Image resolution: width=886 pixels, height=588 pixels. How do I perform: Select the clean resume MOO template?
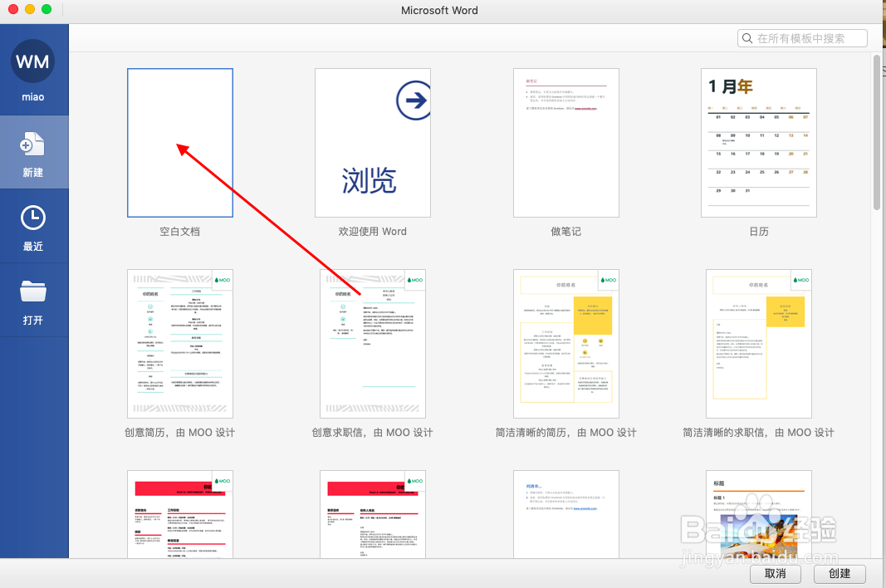click(x=566, y=344)
